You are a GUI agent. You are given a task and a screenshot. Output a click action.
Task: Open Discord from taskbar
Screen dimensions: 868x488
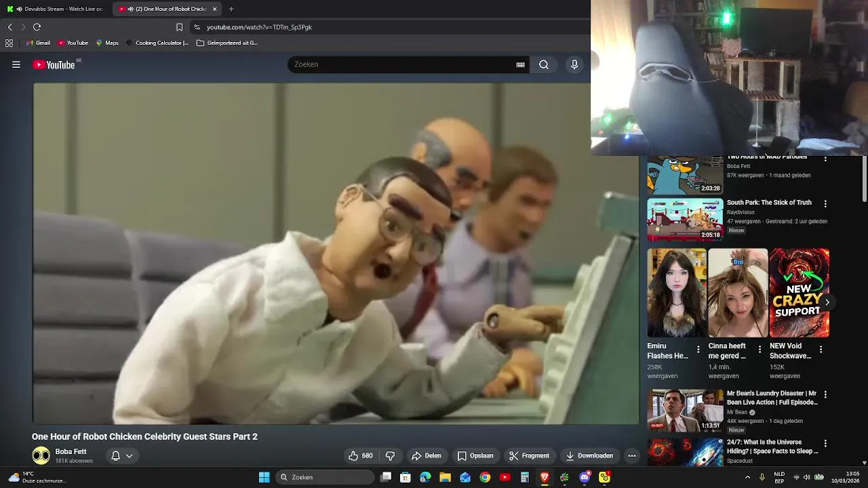[585, 477]
